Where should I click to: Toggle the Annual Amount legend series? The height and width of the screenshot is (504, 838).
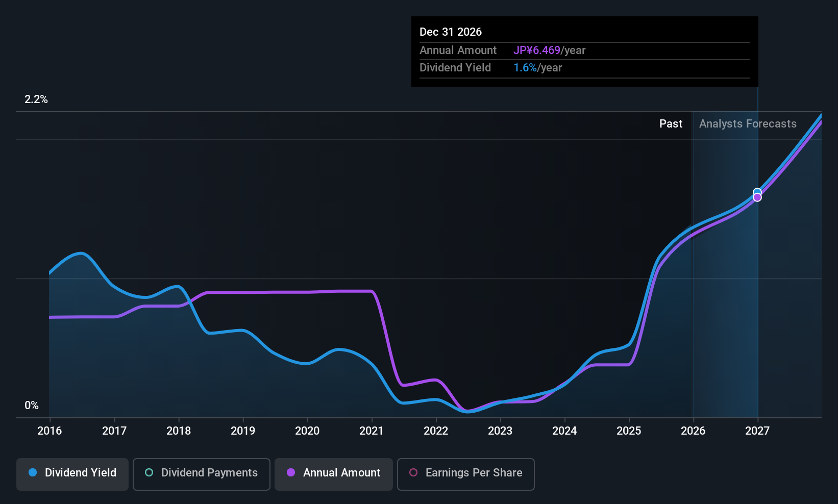334,474
